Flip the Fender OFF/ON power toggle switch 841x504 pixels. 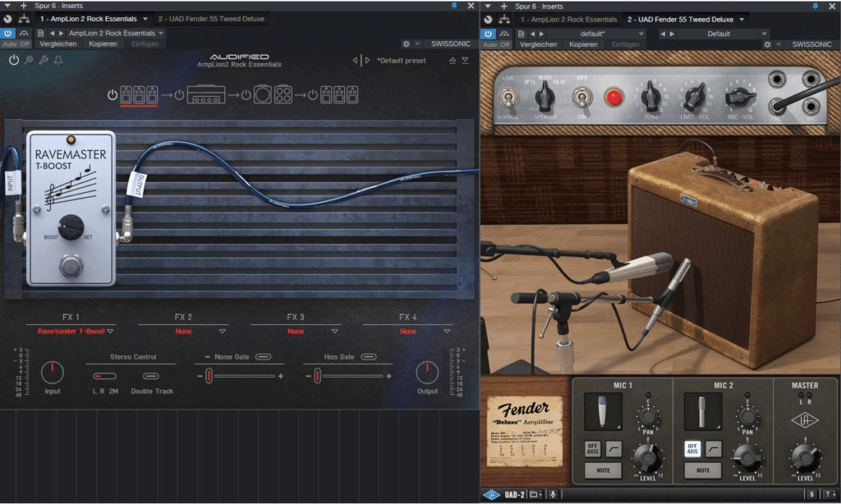581,99
